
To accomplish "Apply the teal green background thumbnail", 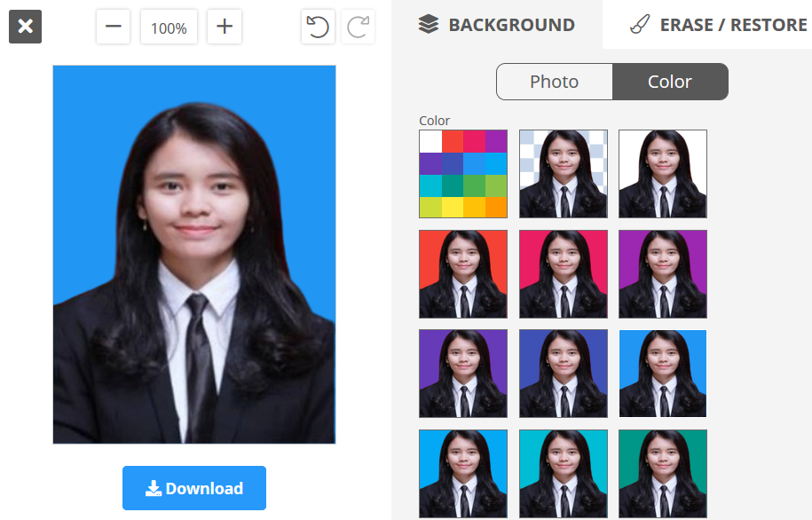I will pos(663,473).
